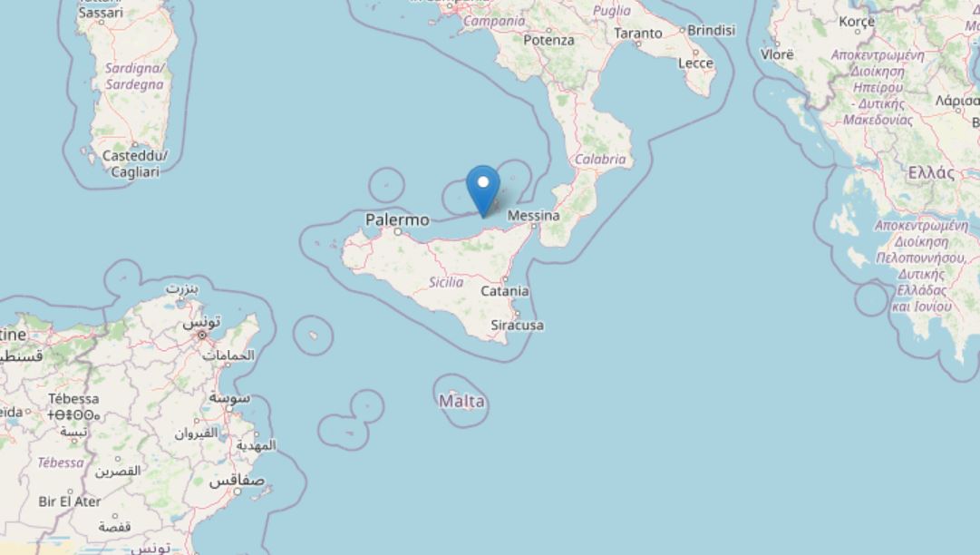Click the blue location pin marker

483,190
